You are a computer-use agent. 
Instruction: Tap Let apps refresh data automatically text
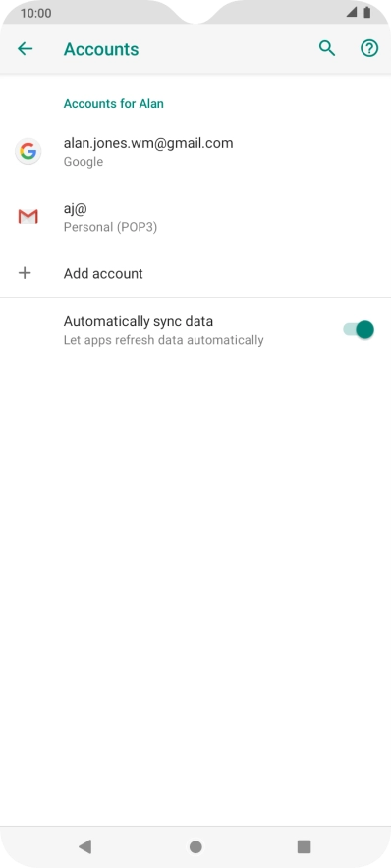point(163,340)
